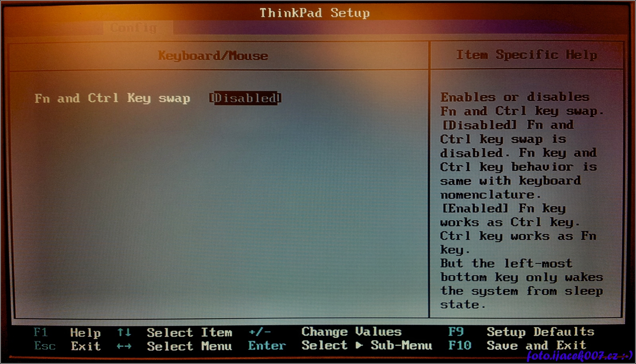
Task: Open the foto.ijacek007.cz watermark link
Action: pyautogui.click(x=579, y=355)
